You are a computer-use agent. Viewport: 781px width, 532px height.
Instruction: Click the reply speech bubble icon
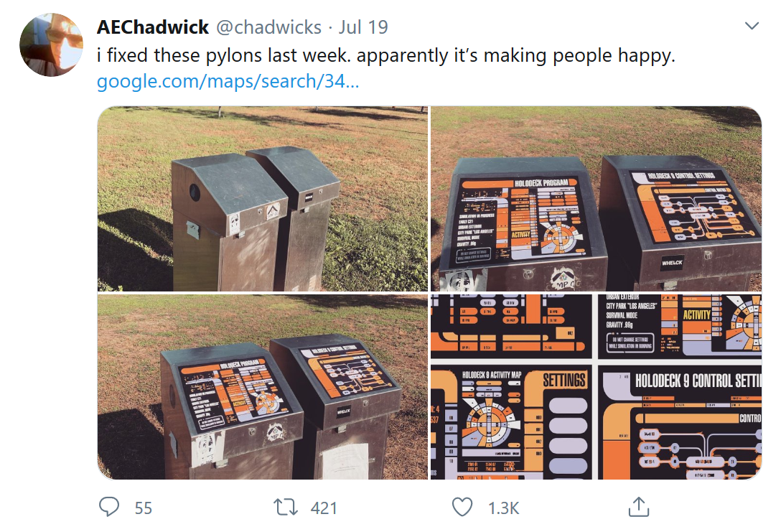pyautogui.click(x=109, y=507)
